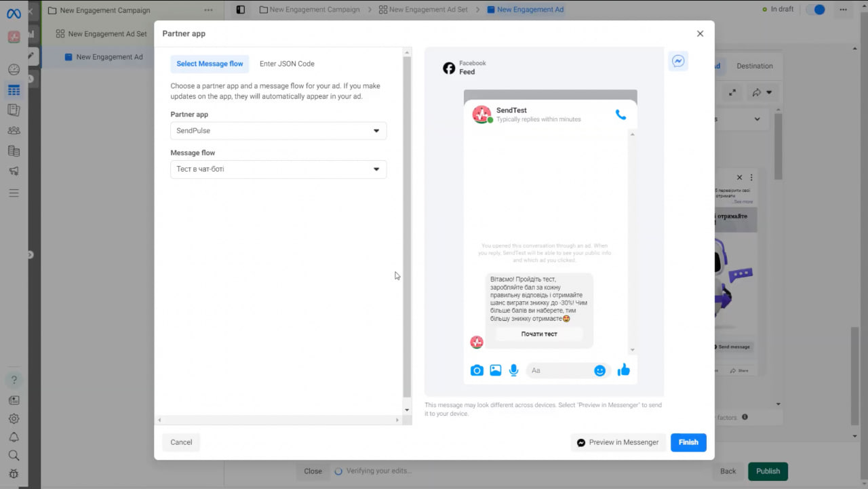This screenshot has height=489, width=868.
Task: Open the Destination tab behind the dialog
Action: point(755,66)
